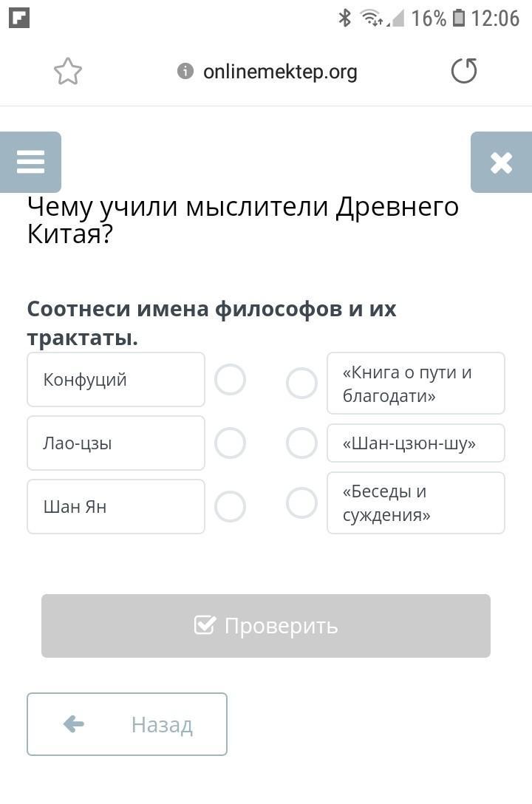Select the circle beside «Шан-цзюн-шу»

click(302, 443)
